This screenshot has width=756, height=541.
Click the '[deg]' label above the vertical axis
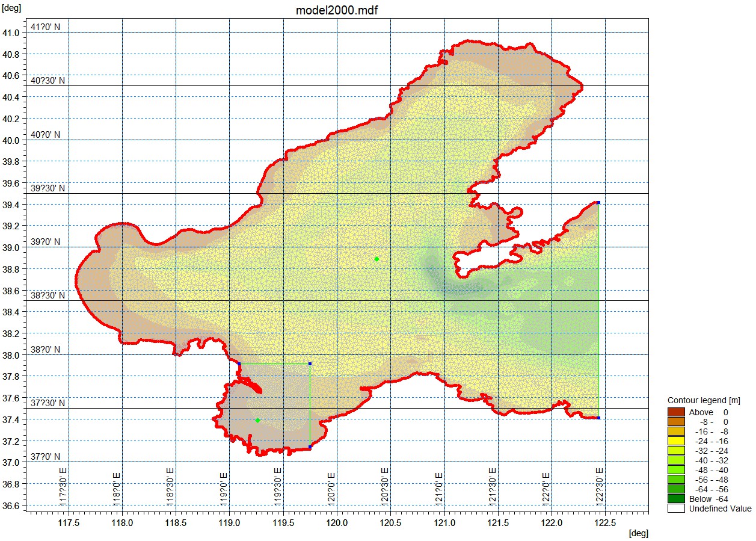pyautogui.click(x=11, y=6)
